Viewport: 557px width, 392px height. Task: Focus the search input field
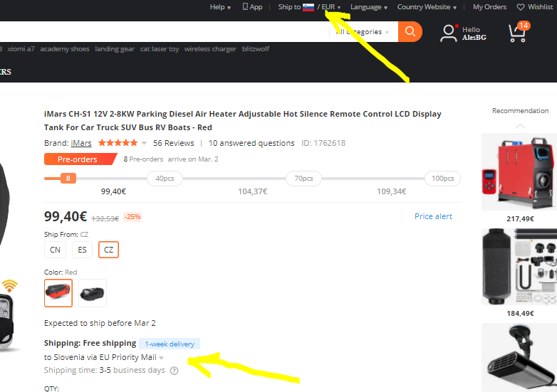click(163, 31)
